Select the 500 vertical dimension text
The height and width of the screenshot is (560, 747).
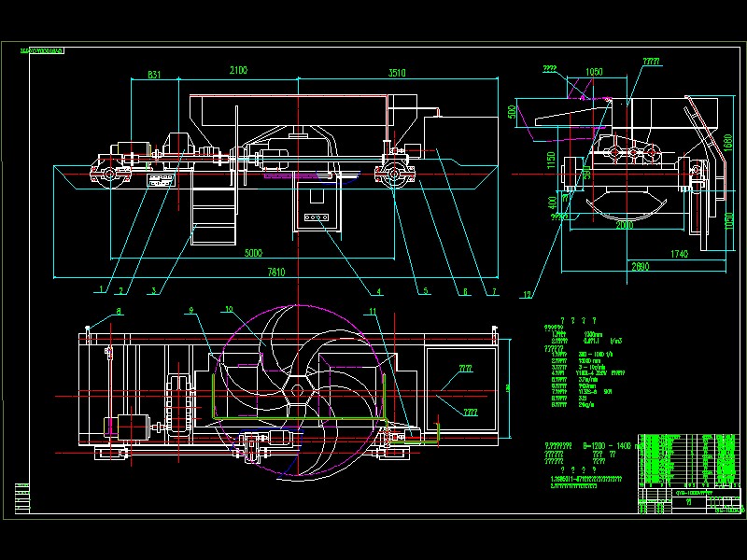pyautogui.click(x=512, y=112)
